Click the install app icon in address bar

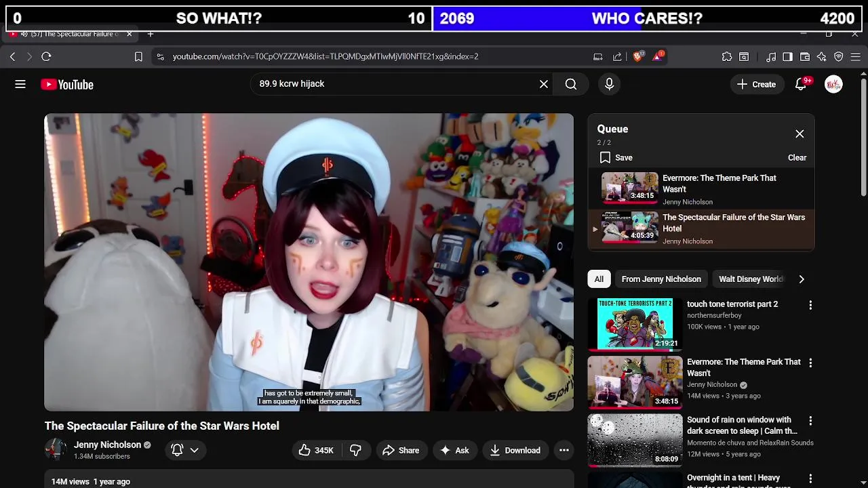pos(598,57)
